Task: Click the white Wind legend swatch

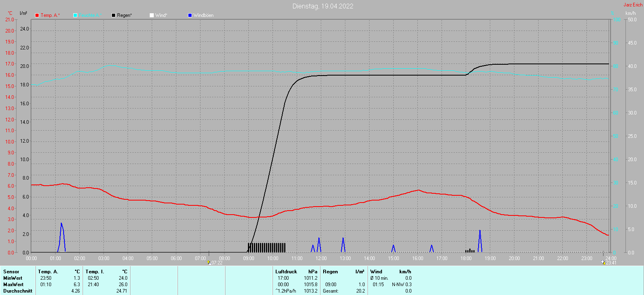Action: click(152, 15)
